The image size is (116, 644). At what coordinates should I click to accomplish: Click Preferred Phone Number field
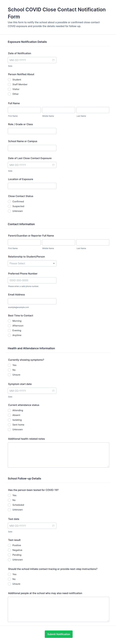tap(32, 281)
